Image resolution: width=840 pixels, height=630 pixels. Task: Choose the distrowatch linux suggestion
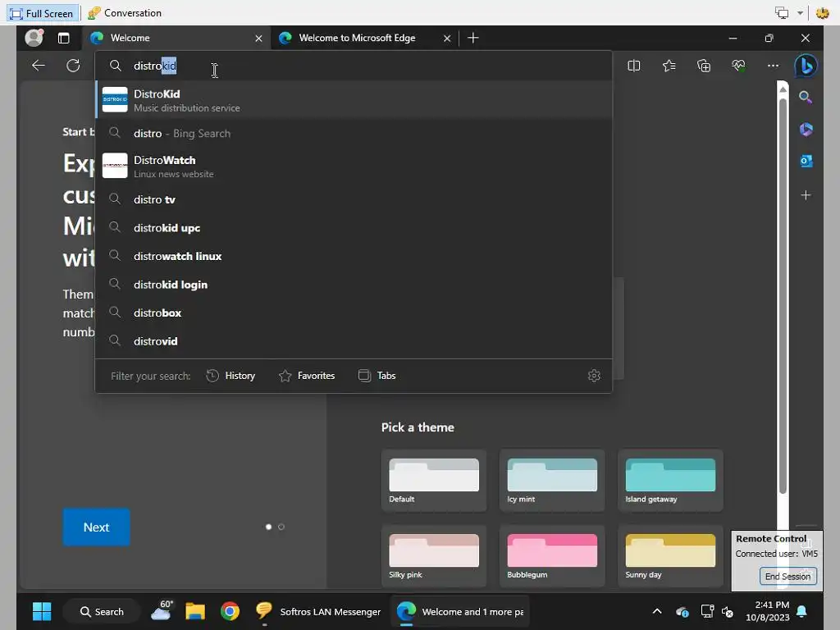click(354, 256)
